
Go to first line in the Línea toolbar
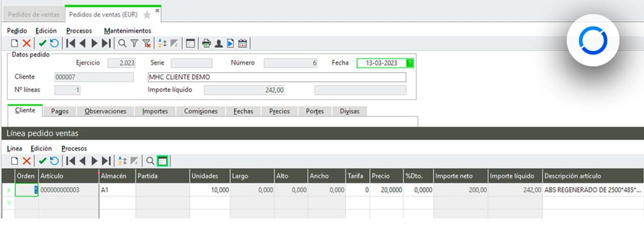71,161
